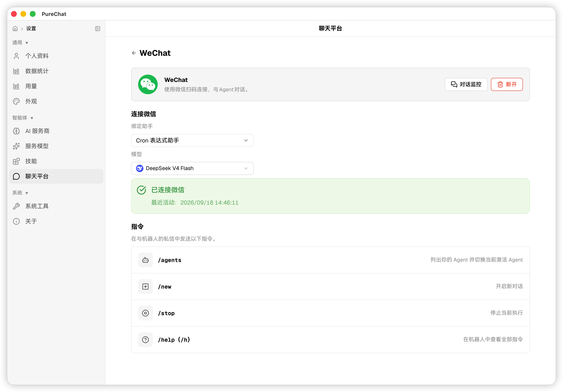
Task: Click the info icon for 关于
Action: [x=16, y=221]
